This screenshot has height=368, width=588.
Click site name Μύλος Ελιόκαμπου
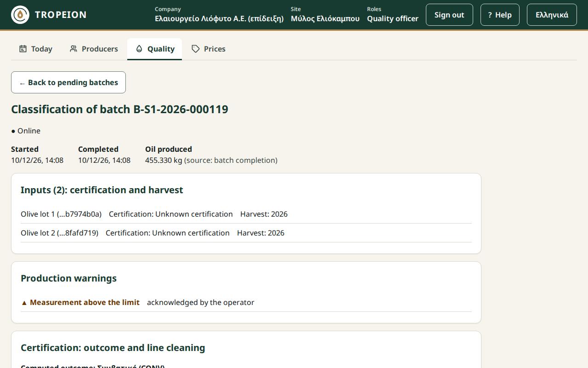(325, 18)
